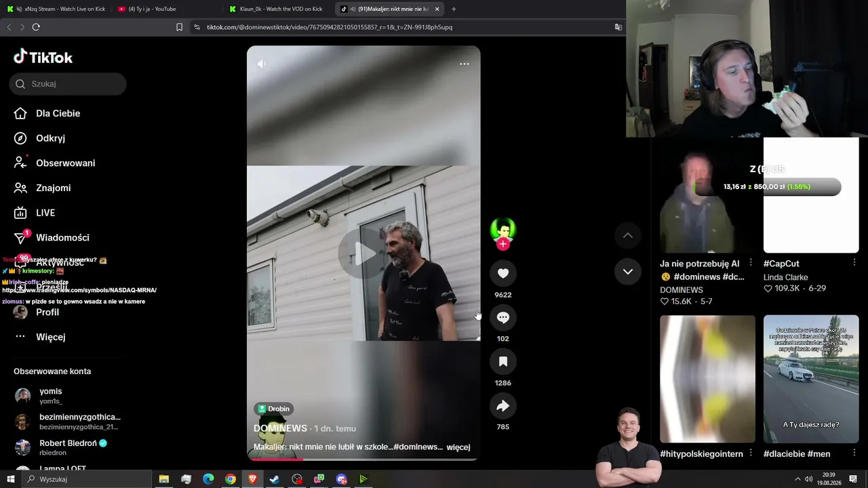
Task: Open the tradingview link in chat overlay
Action: 79,290
